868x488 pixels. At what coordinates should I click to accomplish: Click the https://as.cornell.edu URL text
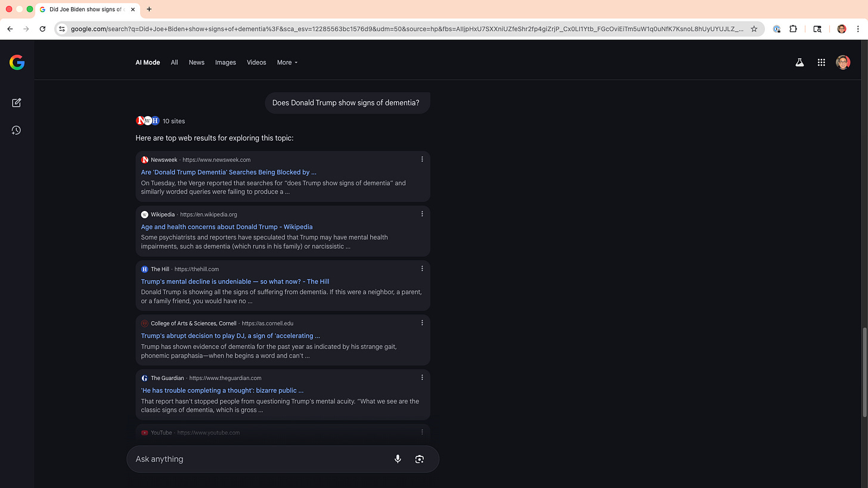[x=268, y=324]
